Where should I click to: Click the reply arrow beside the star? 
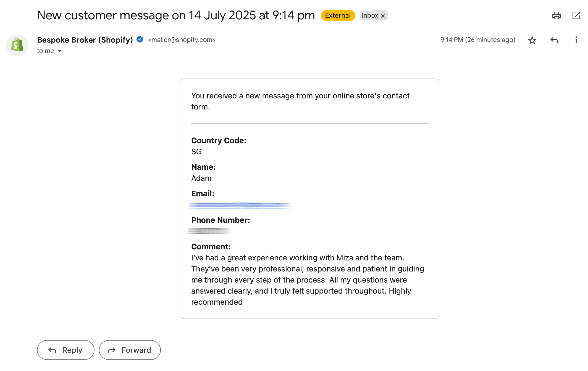pyautogui.click(x=554, y=40)
